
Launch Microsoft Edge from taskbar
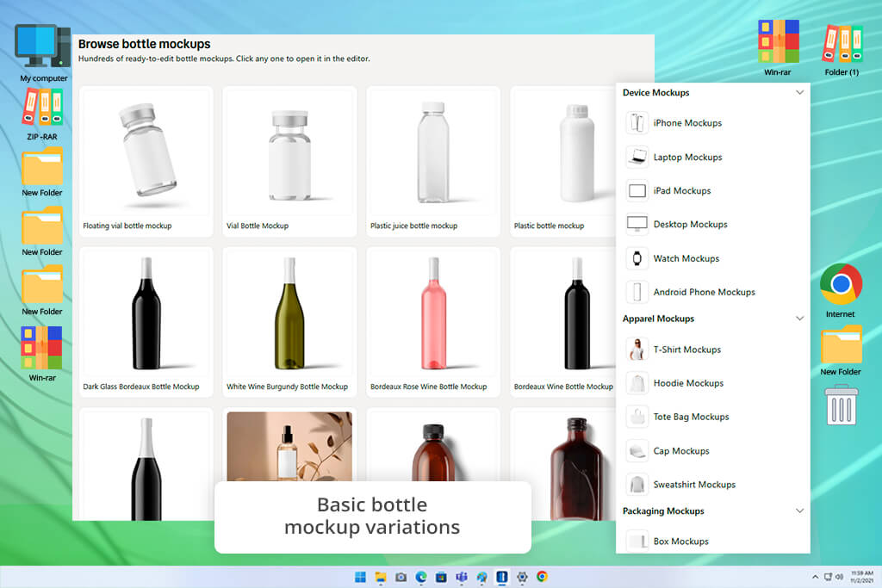click(x=421, y=577)
